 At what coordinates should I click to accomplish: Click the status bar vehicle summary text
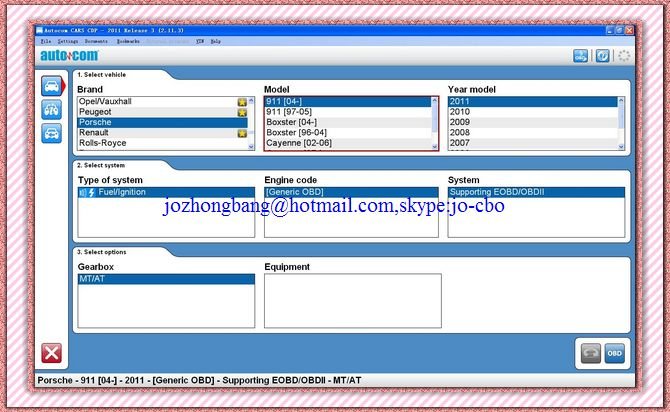pyautogui.click(x=199, y=380)
